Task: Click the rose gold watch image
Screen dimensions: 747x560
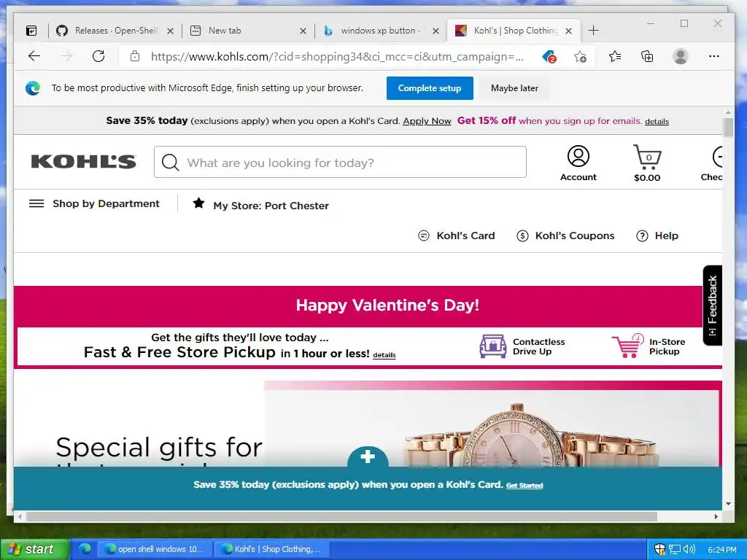Action: [531, 436]
